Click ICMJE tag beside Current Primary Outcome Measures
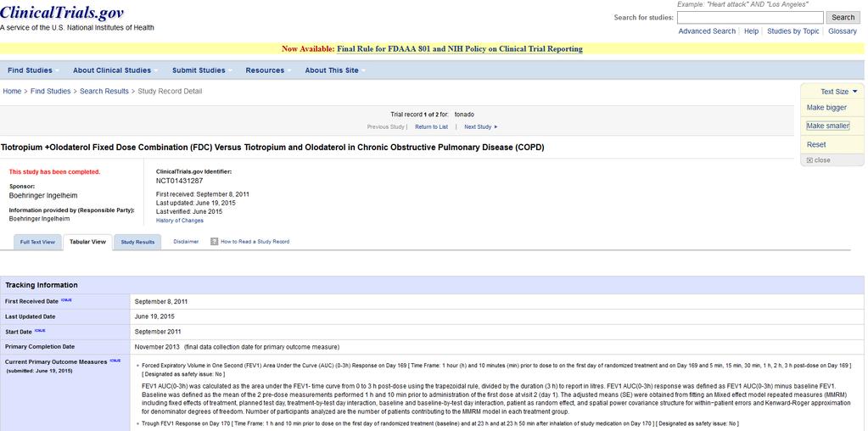 pyautogui.click(x=115, y=361)
